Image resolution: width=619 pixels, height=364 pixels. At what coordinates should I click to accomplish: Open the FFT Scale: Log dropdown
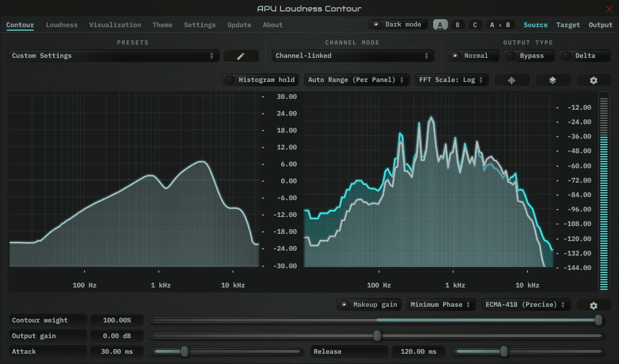click(x=451, y=80)
